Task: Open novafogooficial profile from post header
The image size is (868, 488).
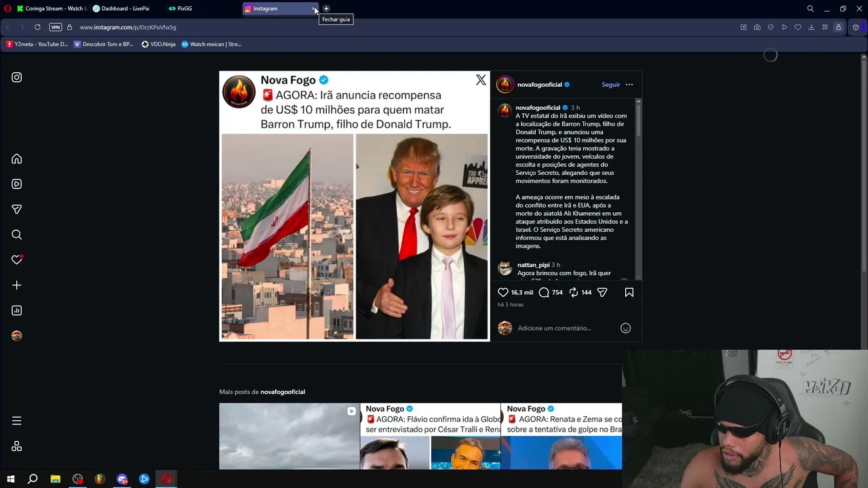Action: (540, 85)
